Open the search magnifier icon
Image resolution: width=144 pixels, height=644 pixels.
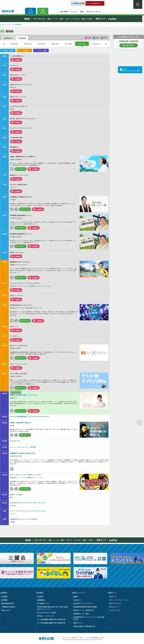pyautogui.click(x=138, y=5)
